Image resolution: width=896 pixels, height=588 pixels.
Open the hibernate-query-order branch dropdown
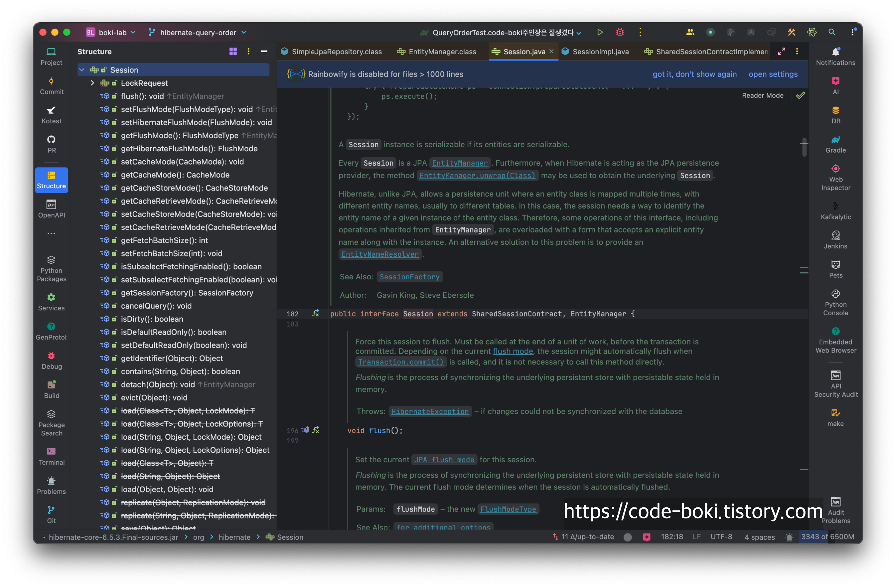point(198,33)
